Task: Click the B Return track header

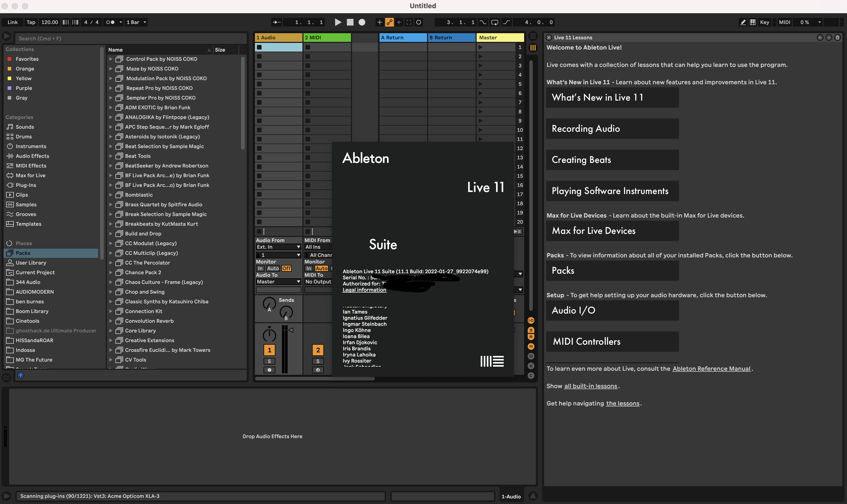Action: (452, 37)
